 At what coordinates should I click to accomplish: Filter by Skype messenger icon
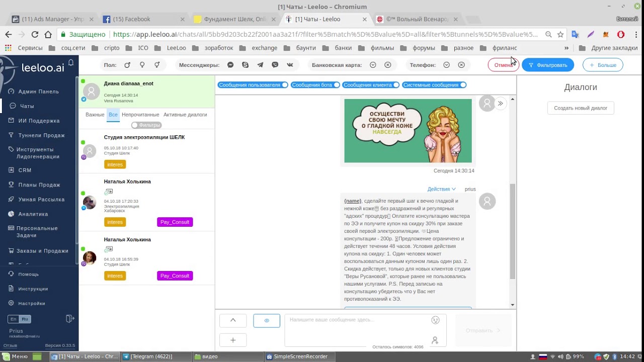pos(245,65)
